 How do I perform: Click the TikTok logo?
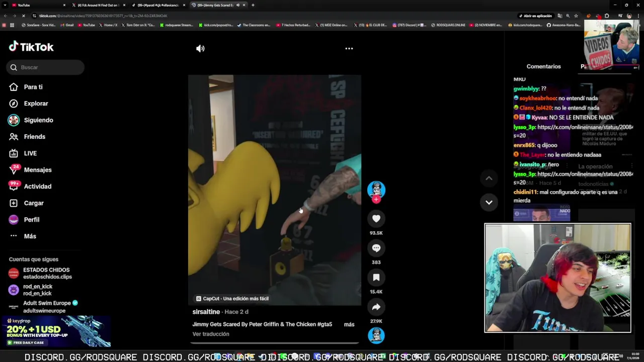(x=31, y=47)
